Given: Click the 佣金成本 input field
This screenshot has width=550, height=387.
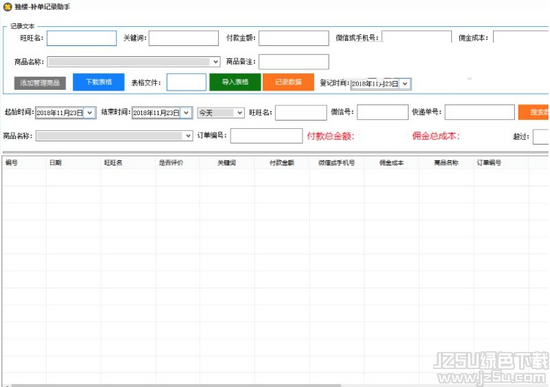Looking at the screenshot, I should point(521,37).
